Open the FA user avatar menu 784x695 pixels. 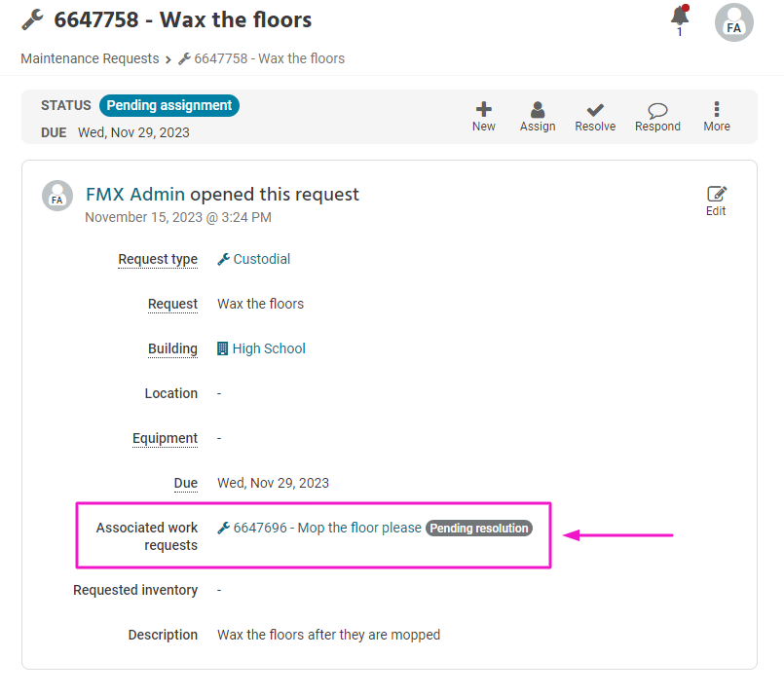733,23
